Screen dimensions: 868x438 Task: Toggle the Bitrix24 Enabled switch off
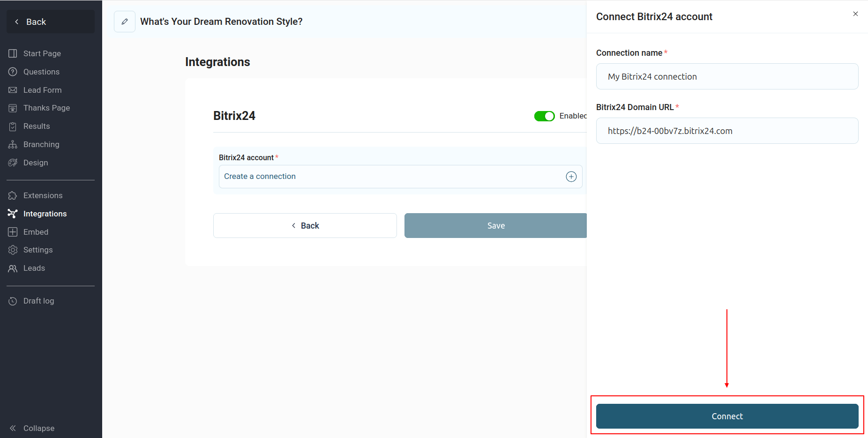544,116
